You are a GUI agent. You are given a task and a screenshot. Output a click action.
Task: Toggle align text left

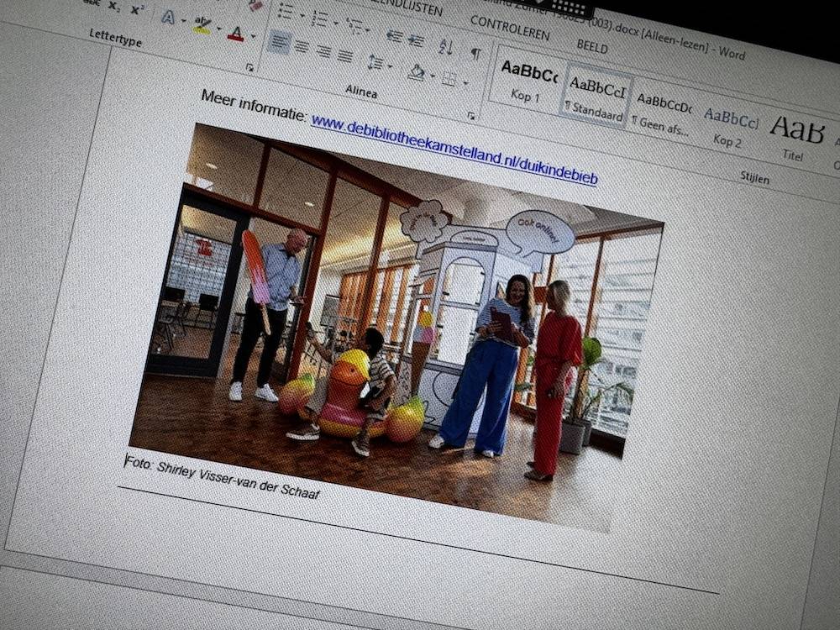(x=279, y=41)
